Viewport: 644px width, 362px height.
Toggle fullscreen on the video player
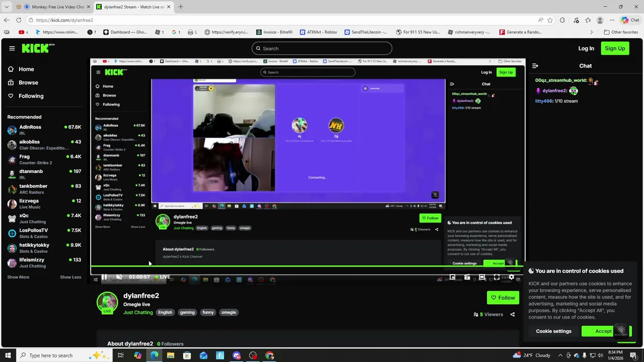[x=497, y=277]
